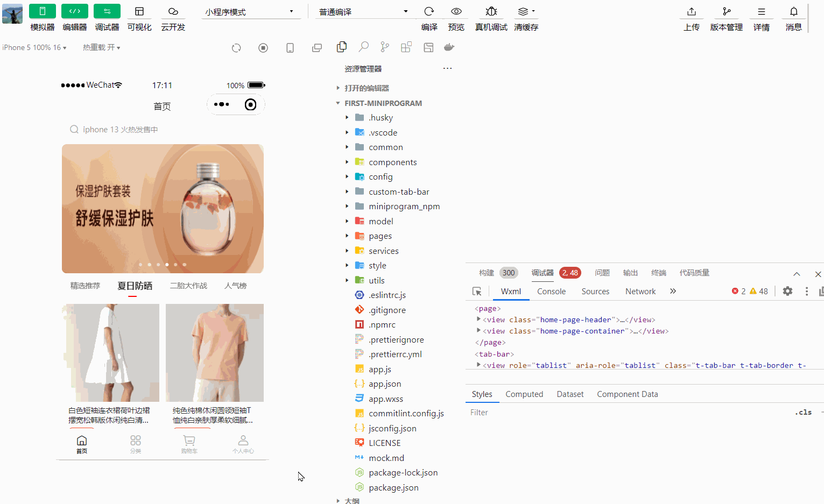
Task: Open the mini program capsule three-dot menu
Action: [222, 104]
